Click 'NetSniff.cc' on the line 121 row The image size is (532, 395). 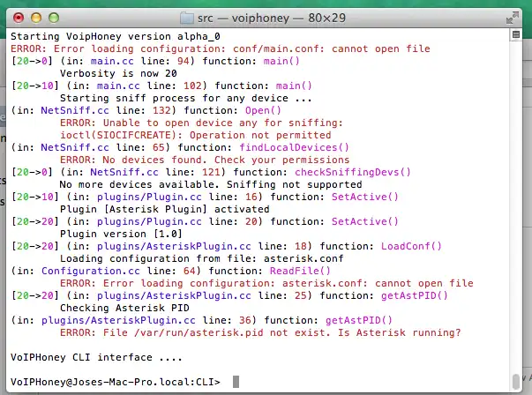tap(124, 172)
